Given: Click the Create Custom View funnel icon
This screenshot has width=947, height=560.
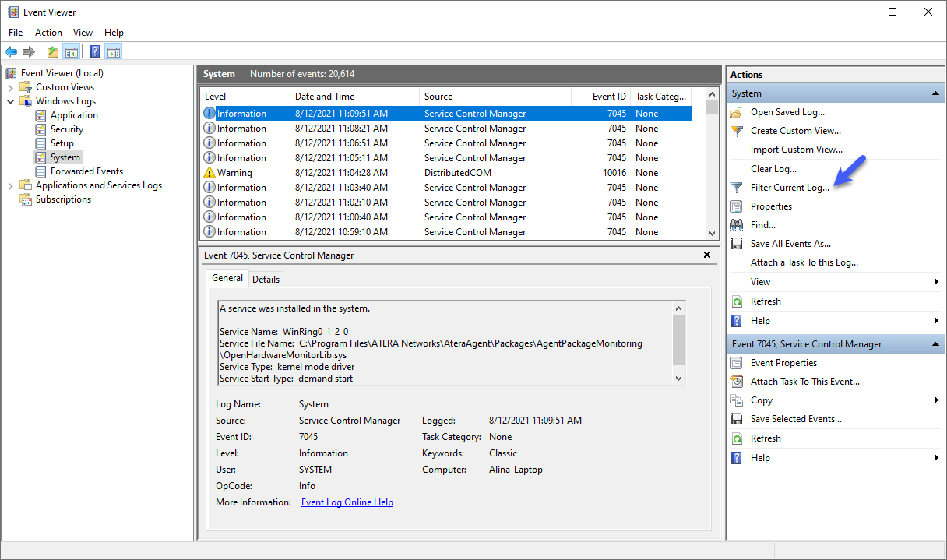Looking at the screenshot, I should [737, 131].
